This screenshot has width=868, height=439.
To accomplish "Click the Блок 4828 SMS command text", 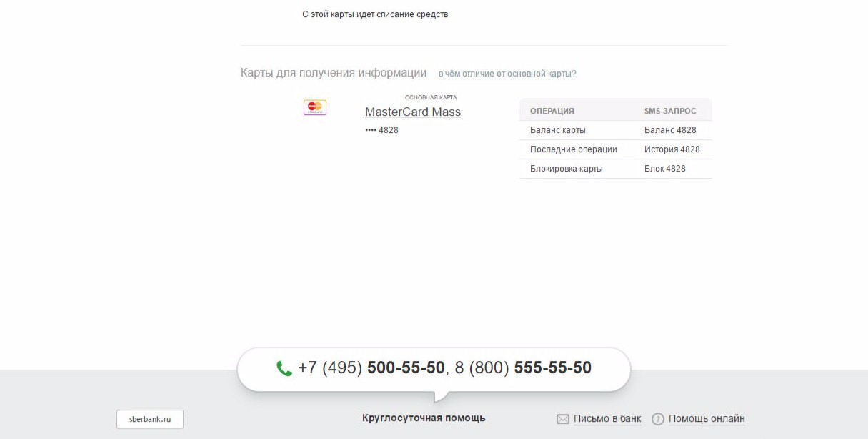I will coord(665,169).
